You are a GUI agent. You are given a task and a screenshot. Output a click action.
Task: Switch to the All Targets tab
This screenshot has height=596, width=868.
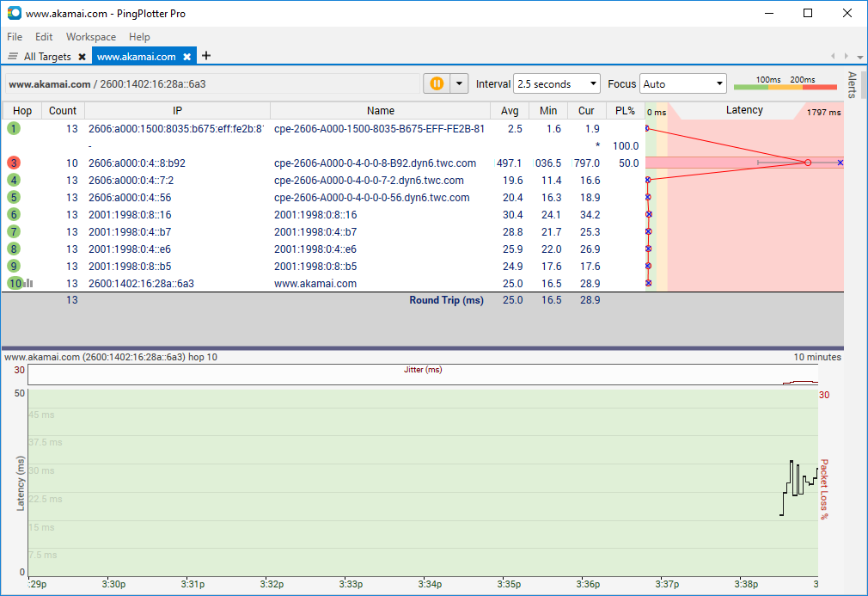coord(47,55)
